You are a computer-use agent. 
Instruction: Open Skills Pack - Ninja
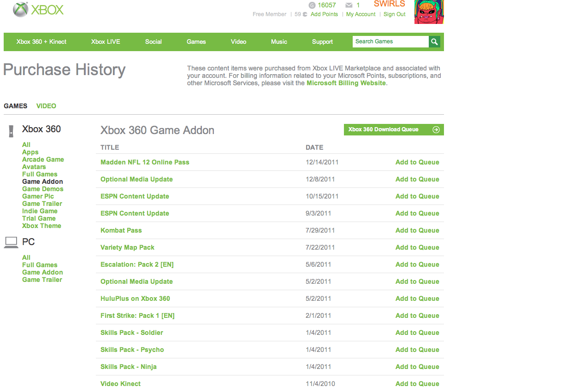coord(129,367)
